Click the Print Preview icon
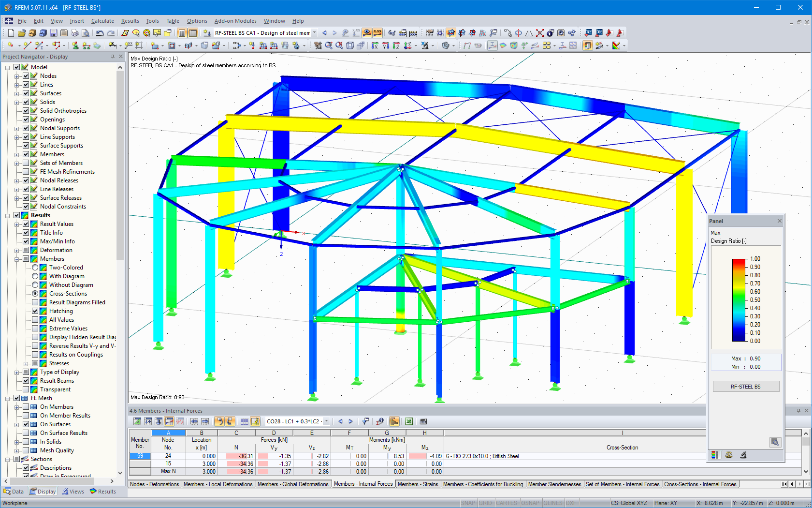Screen dimensions: 812x508 [85, 33]
